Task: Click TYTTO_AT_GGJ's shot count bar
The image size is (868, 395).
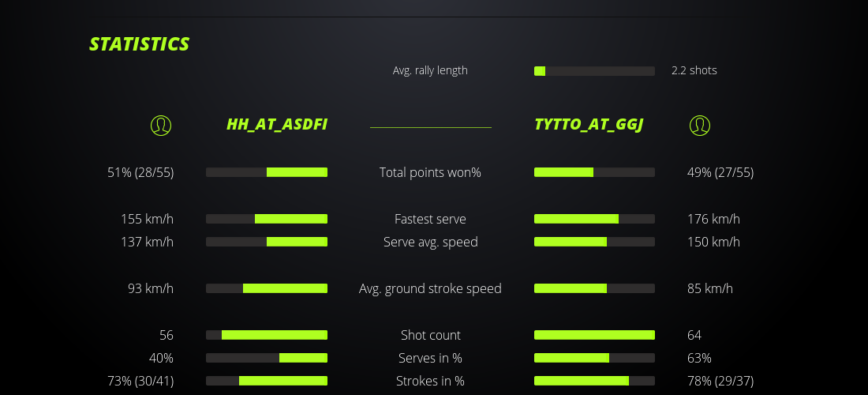Action: (594, 335)
